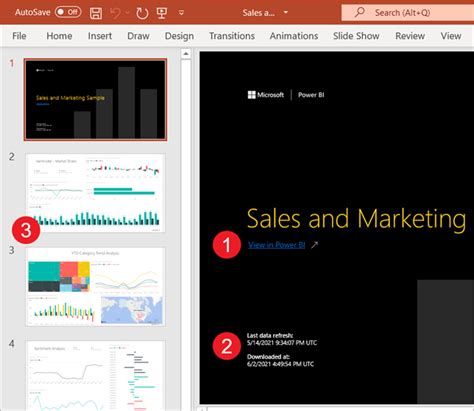Screen dimensions: 474x411
Task: Open the file name dropdown beside 'Sales a...'
Action: click(286, 13)
